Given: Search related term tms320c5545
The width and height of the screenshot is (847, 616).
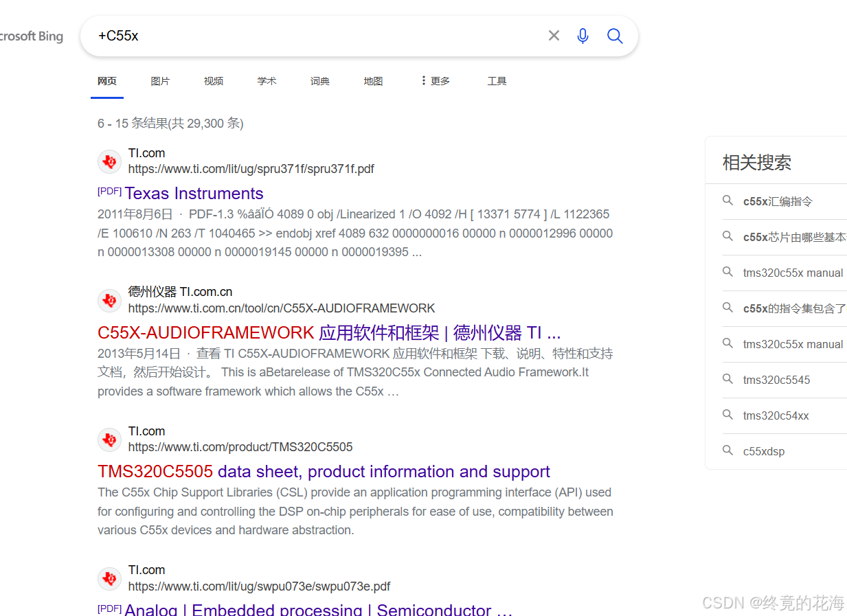Looking at the screenshot, I should click(x=776, y=380).
